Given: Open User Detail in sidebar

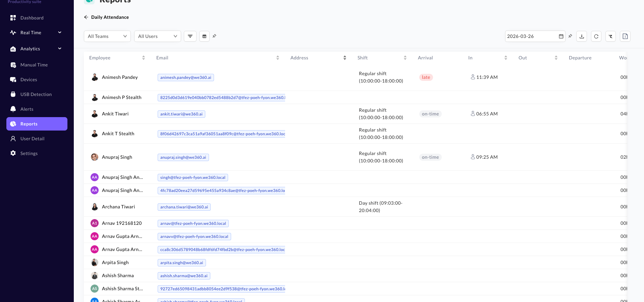Looking at the screenshot, I should [37, 139].
